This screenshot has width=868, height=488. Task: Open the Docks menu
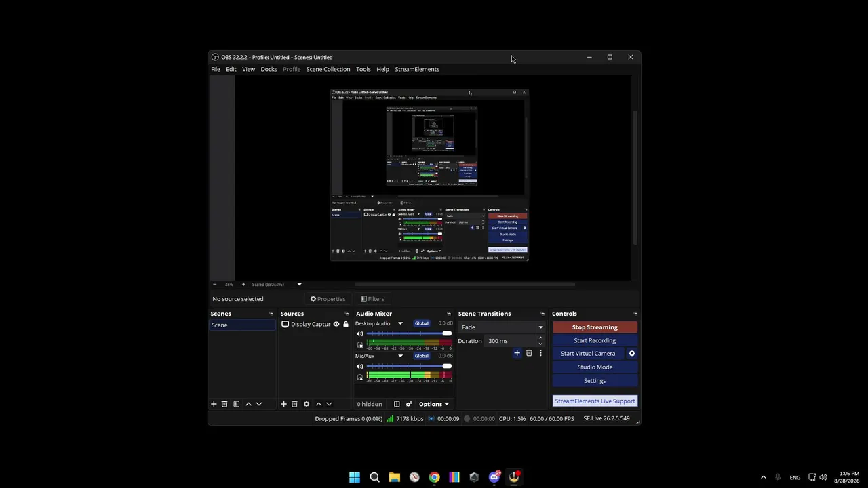(269, 69)
